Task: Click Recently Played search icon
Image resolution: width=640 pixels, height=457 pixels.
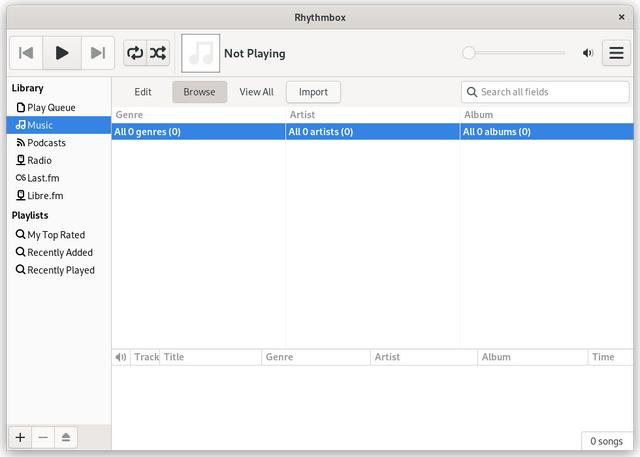Action: (20, 269)
